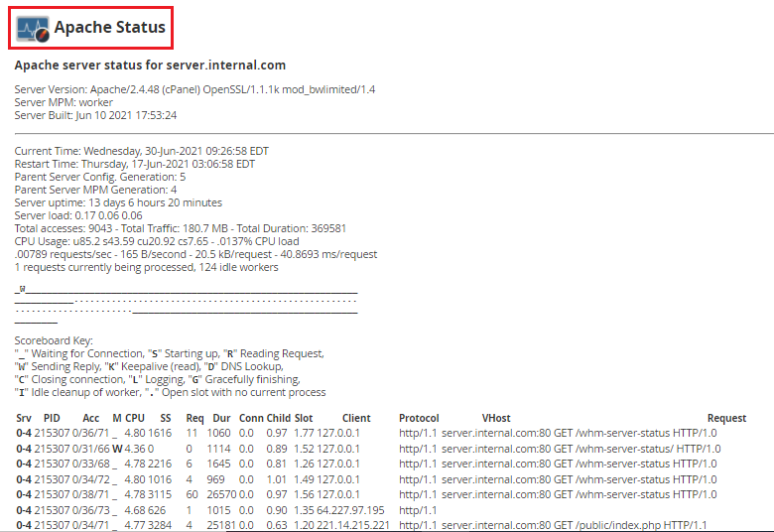
Task: Click the Conn column header
Action: [251, 418]
